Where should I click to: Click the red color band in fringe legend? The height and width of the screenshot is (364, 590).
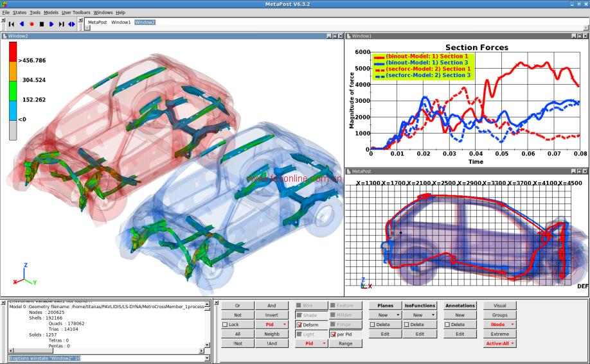12,53
